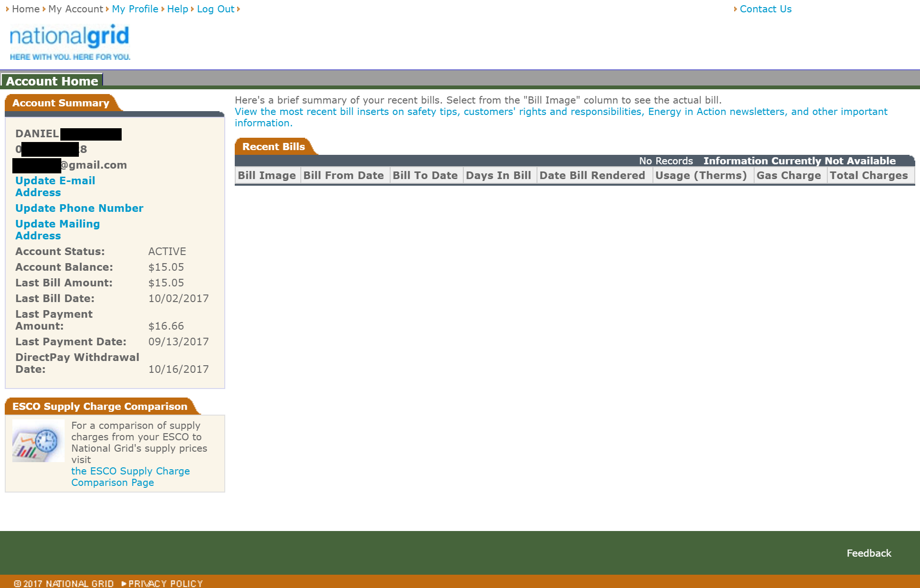Click the Account Summary panel header
Viewport: 920px width, 588px height.
point(61,103)
